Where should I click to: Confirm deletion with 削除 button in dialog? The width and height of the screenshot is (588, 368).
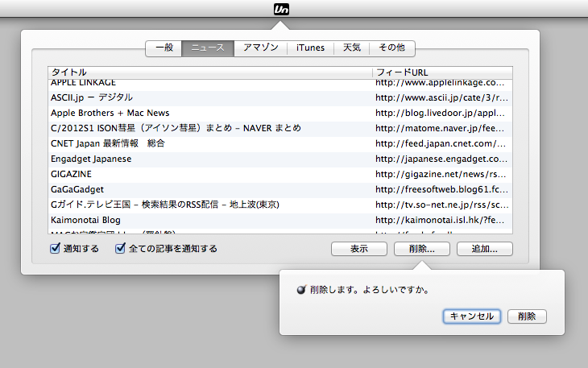(528, 316)
